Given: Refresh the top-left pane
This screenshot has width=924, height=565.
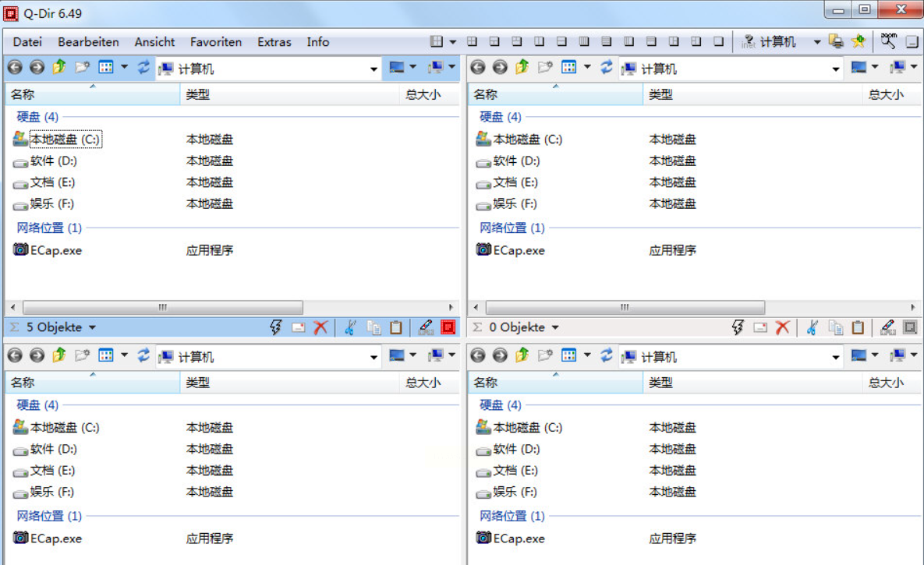Looking at the screenshot, I should pos(143,67).
